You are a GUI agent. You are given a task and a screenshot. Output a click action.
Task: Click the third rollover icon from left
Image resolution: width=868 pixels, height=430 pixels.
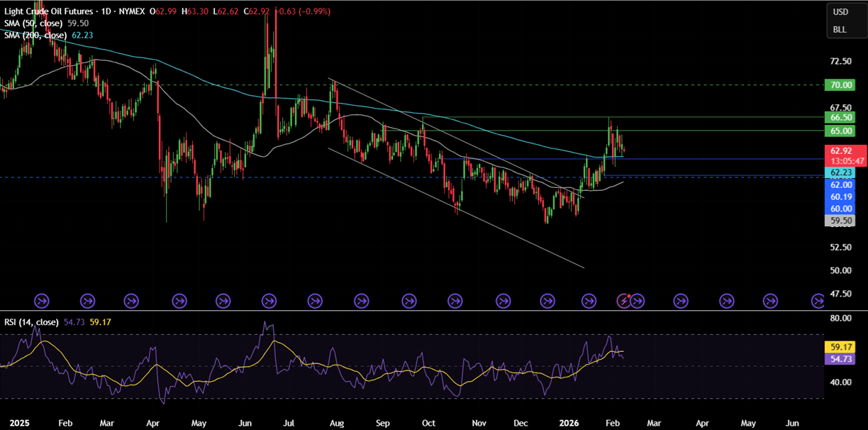[x=132, y=302]
